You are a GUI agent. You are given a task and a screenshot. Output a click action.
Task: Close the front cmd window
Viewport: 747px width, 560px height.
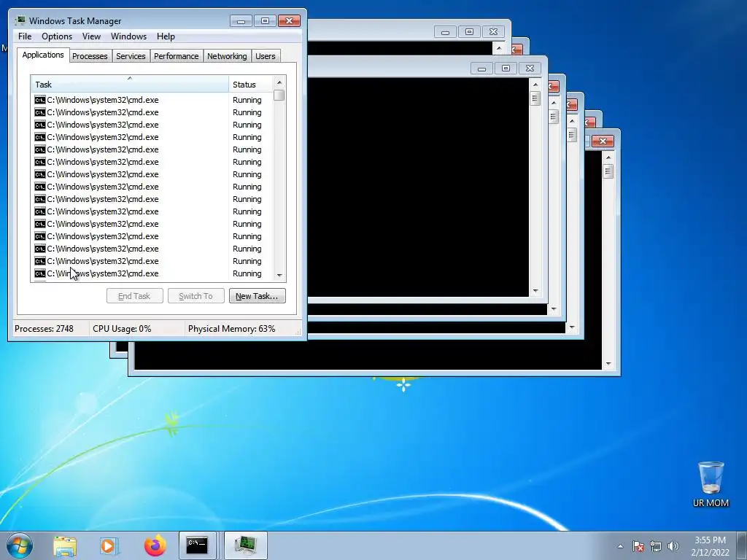[530, 68]
